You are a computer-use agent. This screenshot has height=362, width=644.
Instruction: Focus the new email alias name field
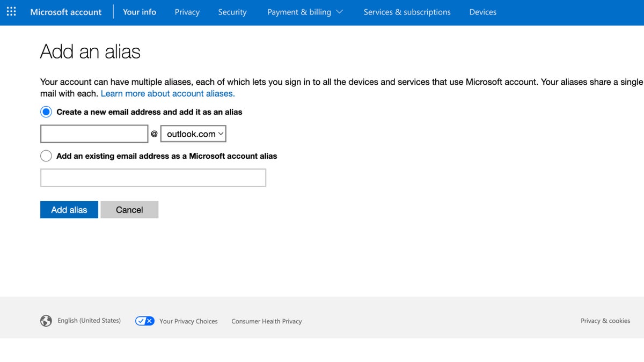[x=94, y=134]
